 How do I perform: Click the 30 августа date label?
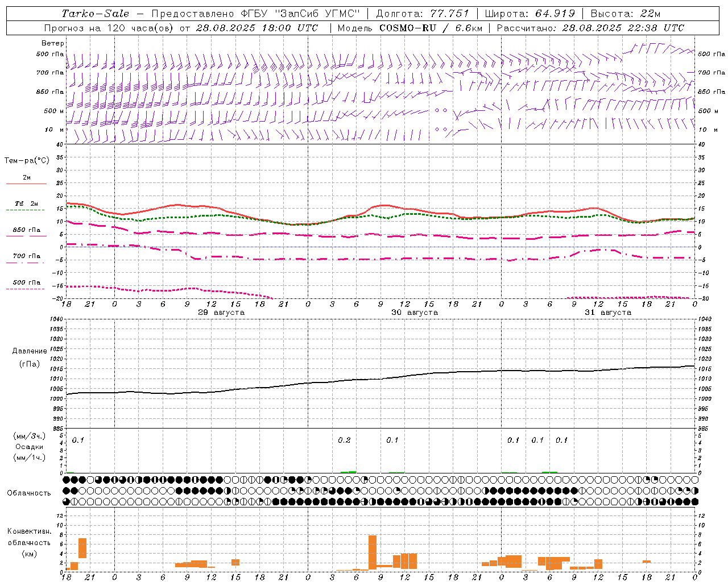[x=415, y=313]
